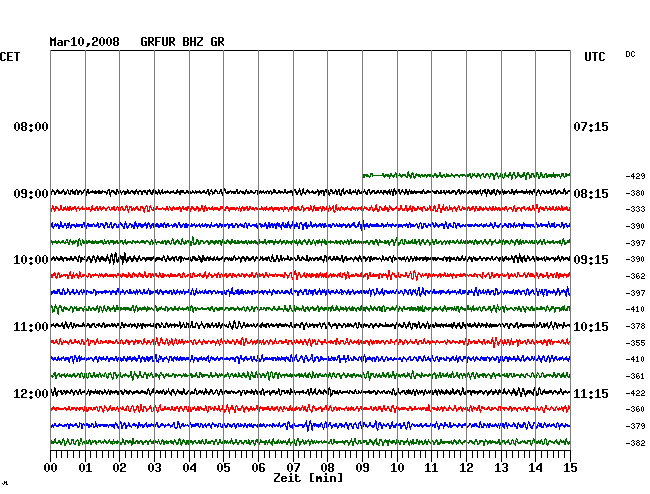The height and width of the screenshot is (494, 650).
Task: Click minute tick label 15
Action: pos(570,468)
